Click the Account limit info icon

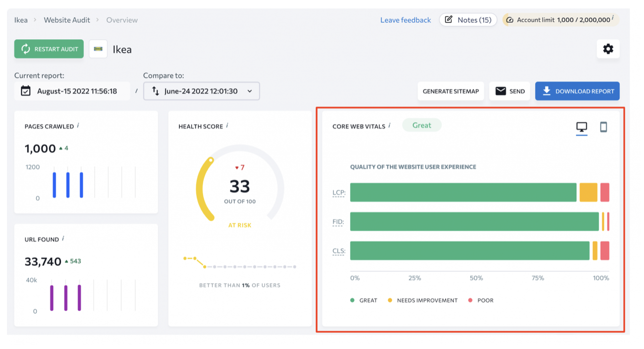click(x=613, y=18)
